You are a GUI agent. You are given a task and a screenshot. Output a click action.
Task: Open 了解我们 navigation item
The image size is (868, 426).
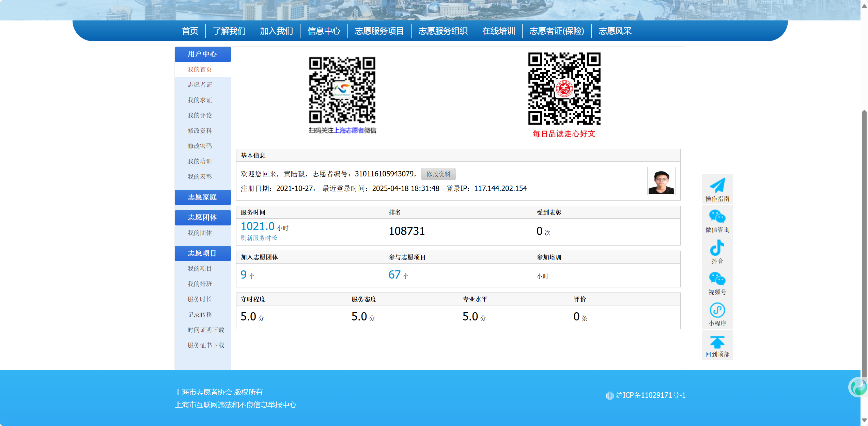229,31
